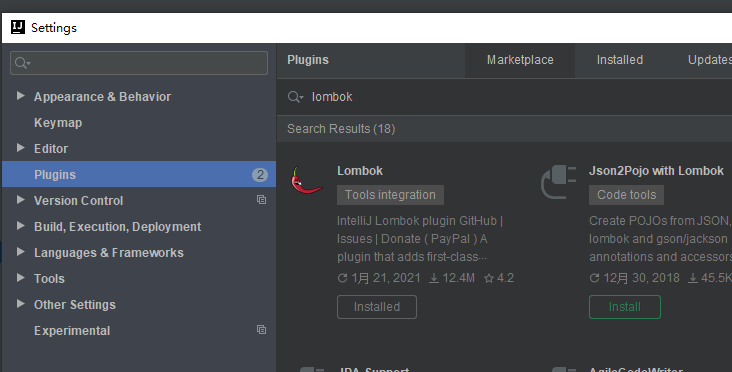Switch to the Installed tab
Viewport: 732px width, 372px height.
click(x=619, y=60)
